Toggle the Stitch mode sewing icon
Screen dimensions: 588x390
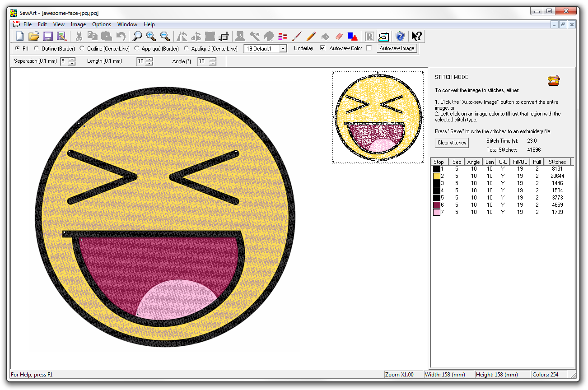(383, 36)
